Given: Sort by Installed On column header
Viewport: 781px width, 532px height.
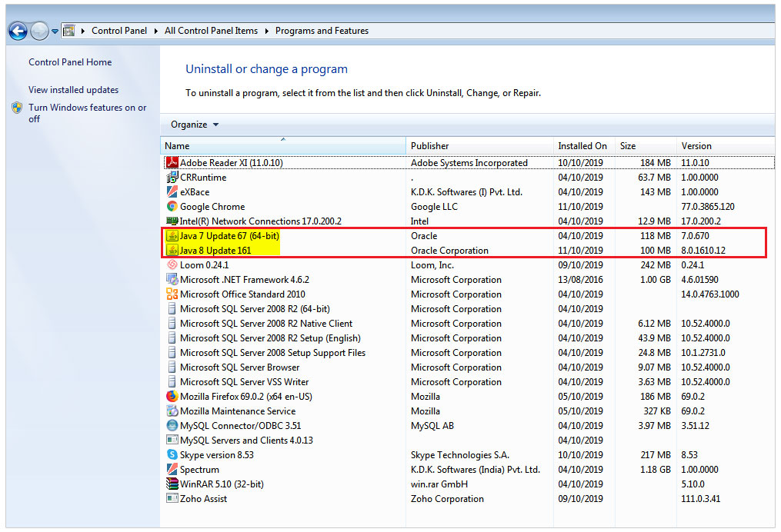Looking at the screenshot, I should click(584, 146).
